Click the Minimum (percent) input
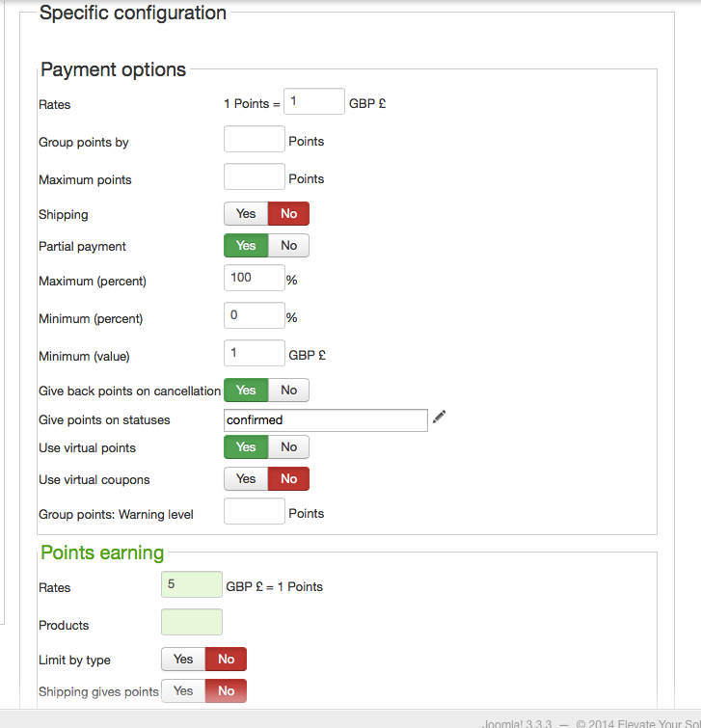701x728 pixels. pos(255,315)
